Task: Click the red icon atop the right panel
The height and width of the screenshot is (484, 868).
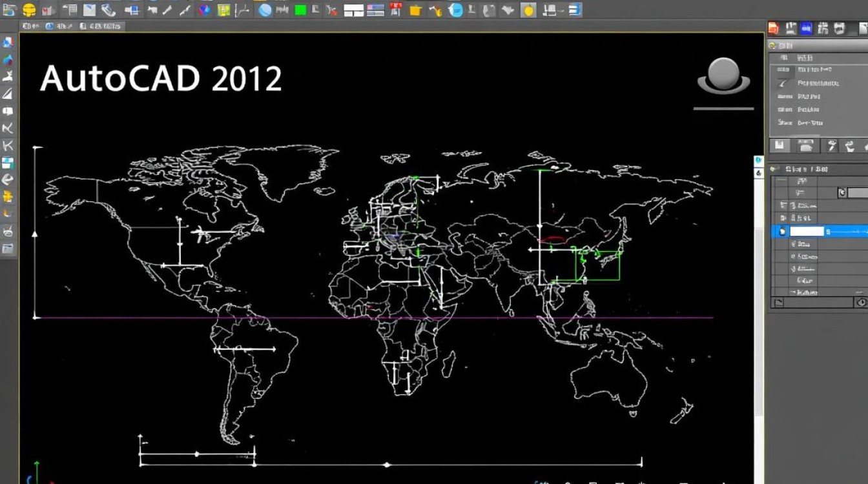Action: (x=774, y=28)
